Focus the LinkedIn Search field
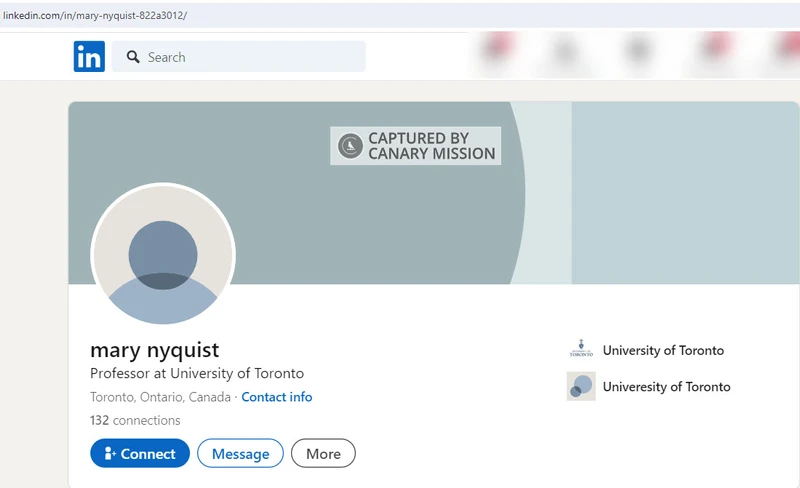Viewport: 800px width, 488px height. (x=238, y=56)
